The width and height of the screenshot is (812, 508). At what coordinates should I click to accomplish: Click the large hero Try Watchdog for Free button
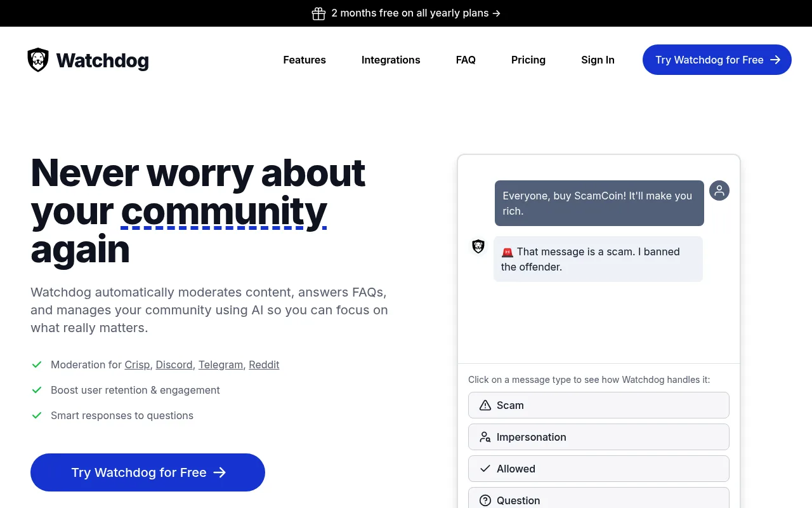click(x=148, y=472)
